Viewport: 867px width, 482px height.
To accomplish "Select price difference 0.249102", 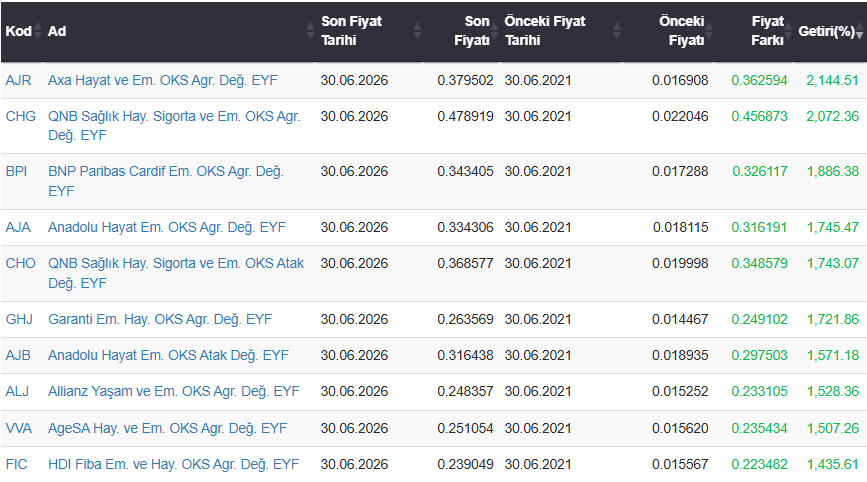I will pos(759,319).
